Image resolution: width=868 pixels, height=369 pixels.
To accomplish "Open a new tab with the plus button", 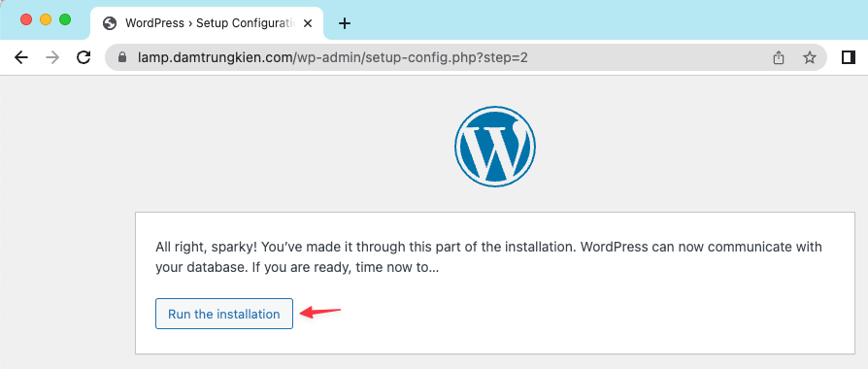I will pyautogui.click(x=345, y=23).
